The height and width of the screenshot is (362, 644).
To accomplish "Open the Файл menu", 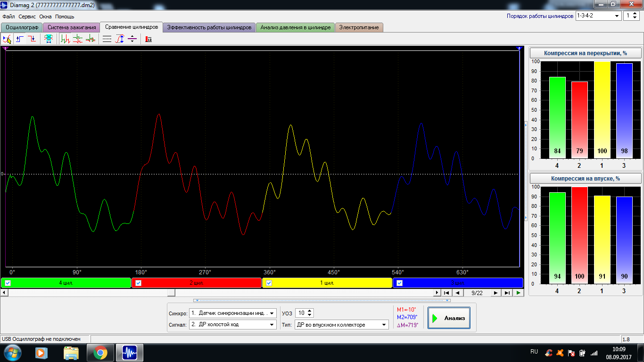I will [x=8, y=16].
